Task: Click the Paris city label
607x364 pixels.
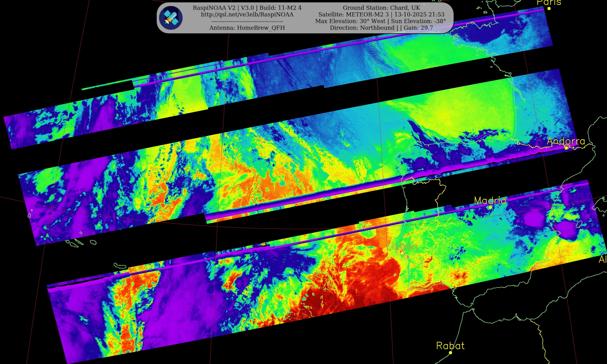Action: pos(549,2)
